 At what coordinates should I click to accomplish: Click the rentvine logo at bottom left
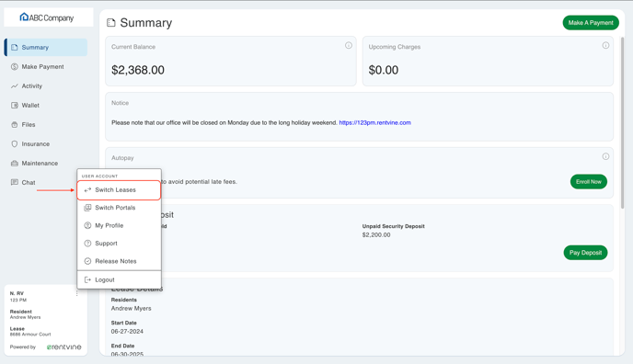pyautogui.click(x=63, y=347)
